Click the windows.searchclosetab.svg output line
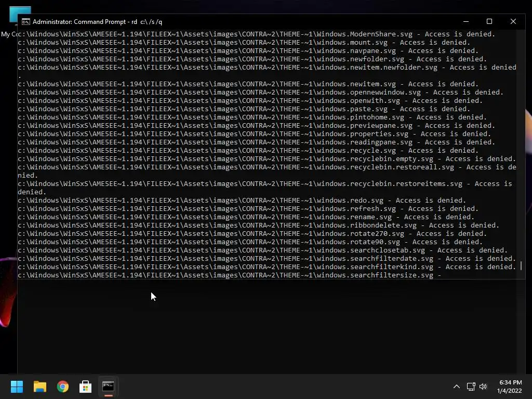Screen dimensions: 532x399 tap(262, 250)
